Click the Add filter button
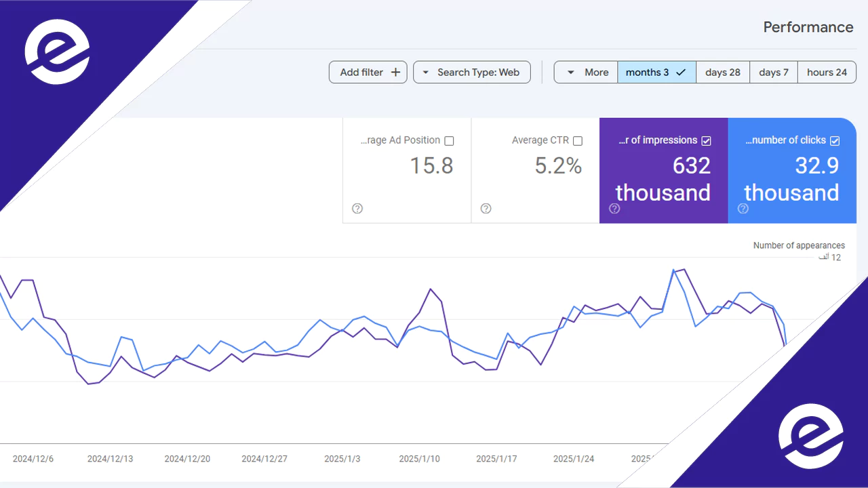The image size is (868, 488). coord(368,73)
